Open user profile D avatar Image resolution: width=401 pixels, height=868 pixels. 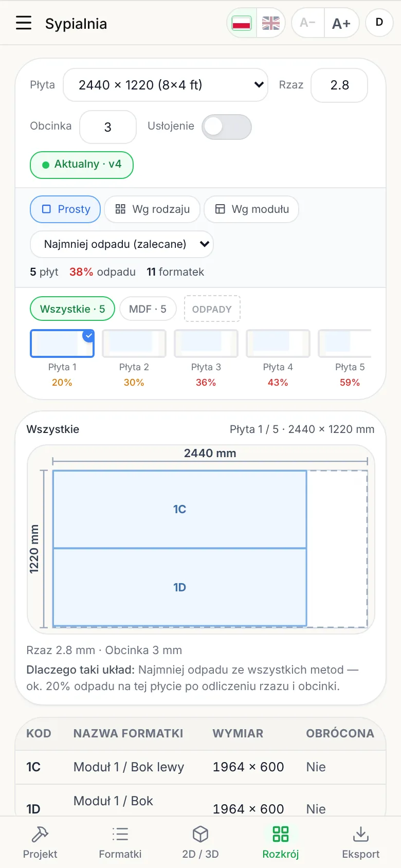pos(379,23)
